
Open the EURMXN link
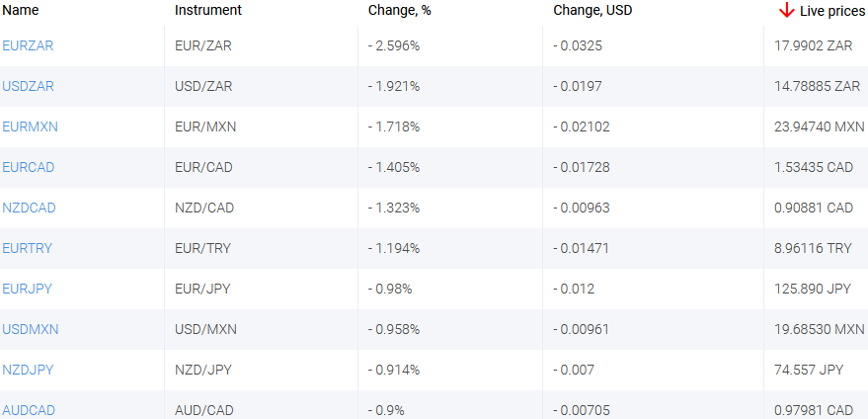coord(30,126)
